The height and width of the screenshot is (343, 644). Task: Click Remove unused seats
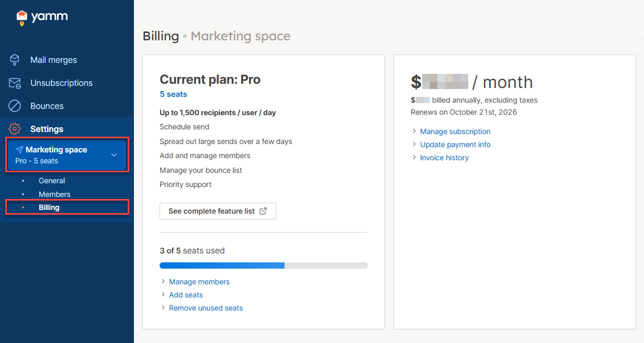(x=206, y=308)
